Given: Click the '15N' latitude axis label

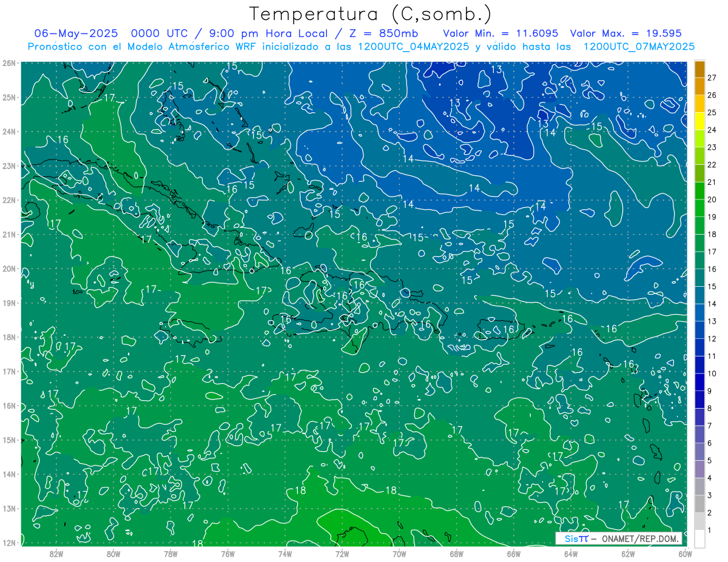Looking at the screenshot, I should pyautogui.click(x=10, y=440).
